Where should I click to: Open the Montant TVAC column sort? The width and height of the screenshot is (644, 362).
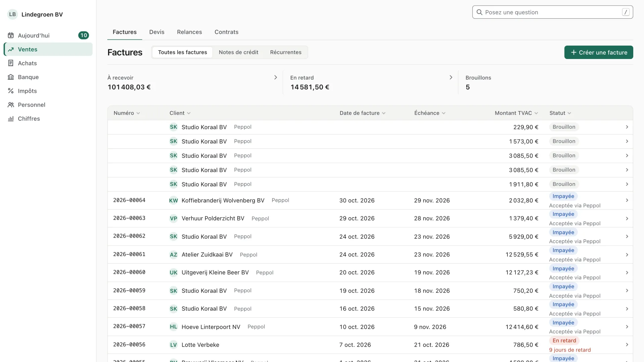(516, 113)
